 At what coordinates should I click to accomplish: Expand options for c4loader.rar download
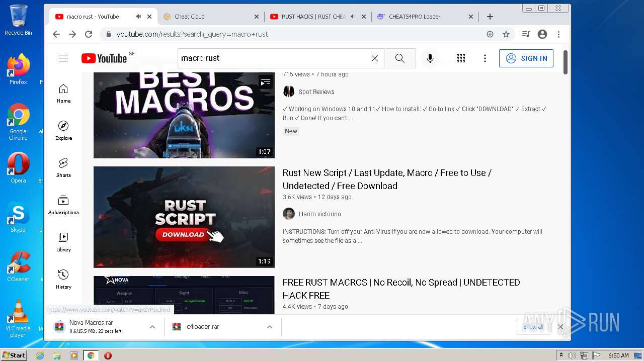[270, 327]
